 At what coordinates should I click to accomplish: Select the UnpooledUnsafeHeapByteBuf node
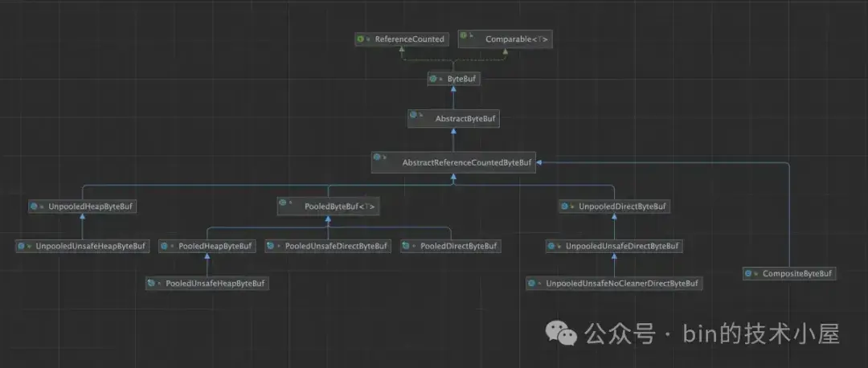[x=83, y=246]
